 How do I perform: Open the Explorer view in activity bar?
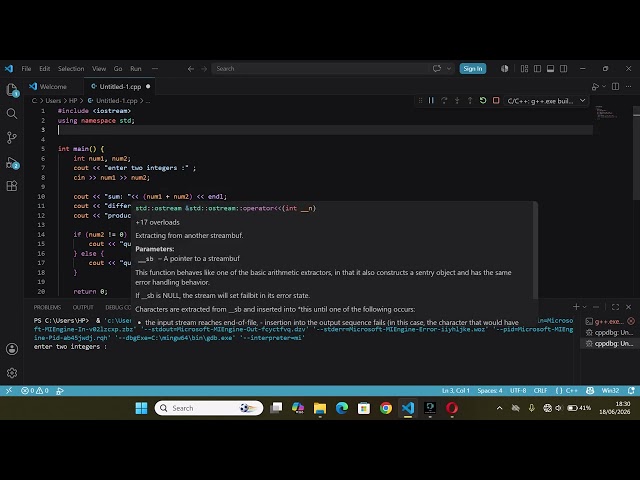(x=12, y=89)
